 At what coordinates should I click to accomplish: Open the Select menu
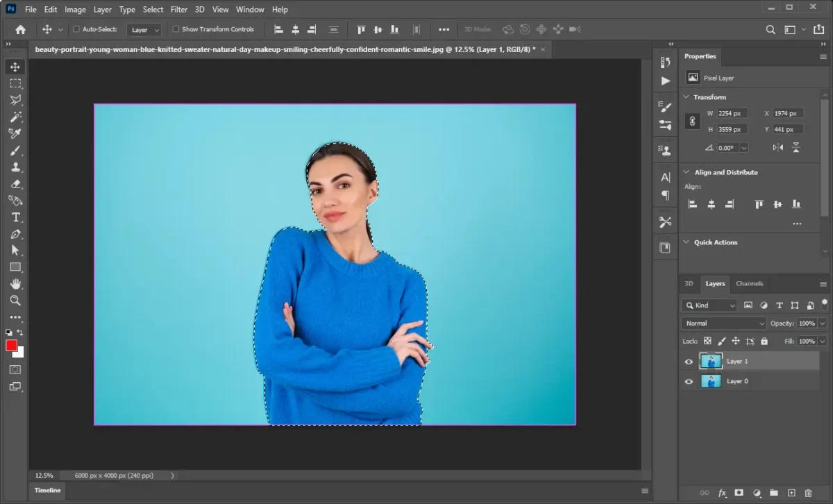(x=153, y=10)
